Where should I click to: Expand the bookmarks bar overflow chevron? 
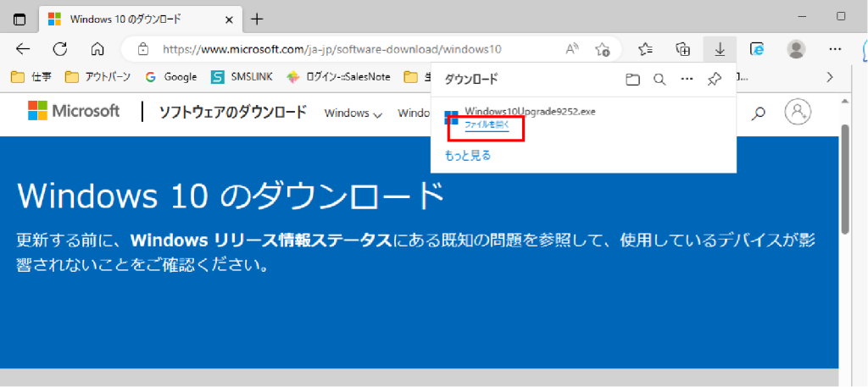pyautogui.click(x=829, y=77)
